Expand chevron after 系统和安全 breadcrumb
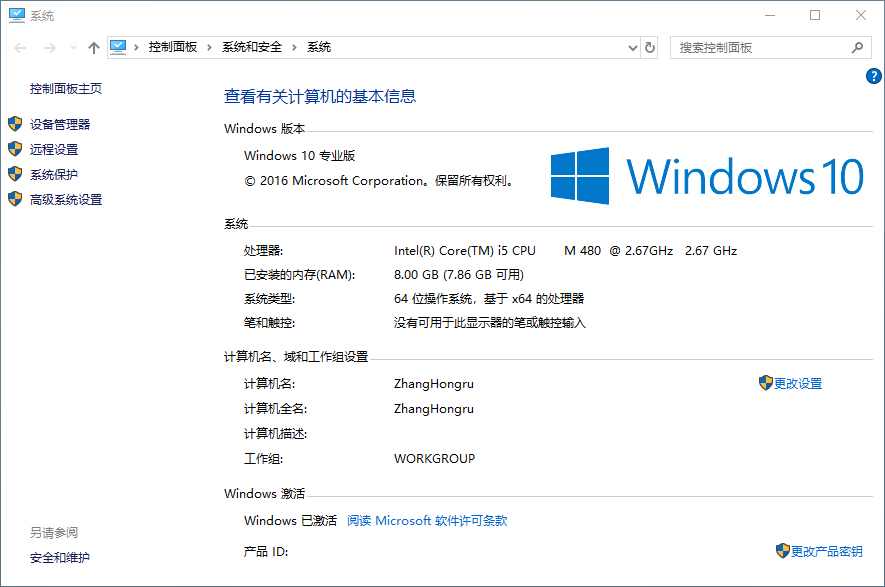The height and width of the screenshot is (587, 885). [x=295, y=47]
